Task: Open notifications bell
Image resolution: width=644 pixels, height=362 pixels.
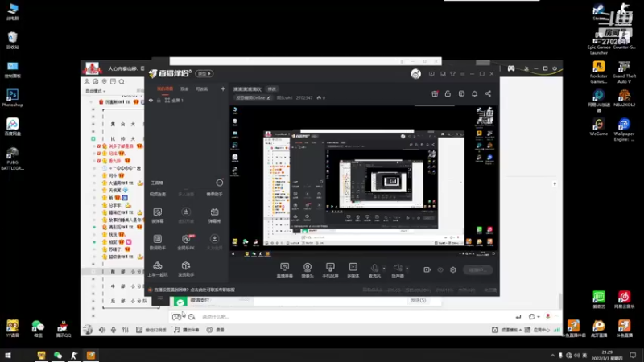Action: pos(474,93)
